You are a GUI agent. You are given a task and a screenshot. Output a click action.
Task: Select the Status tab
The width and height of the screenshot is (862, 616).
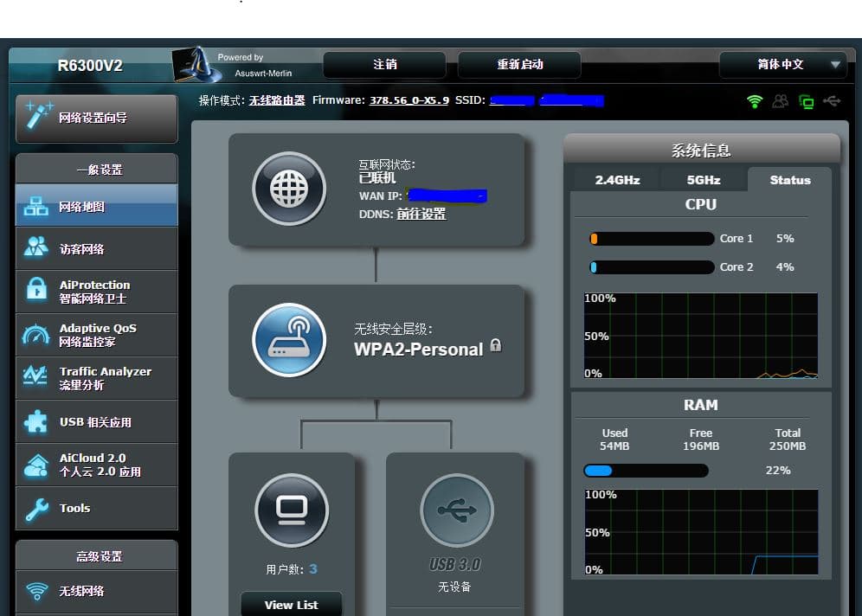[x=789, y=180]
